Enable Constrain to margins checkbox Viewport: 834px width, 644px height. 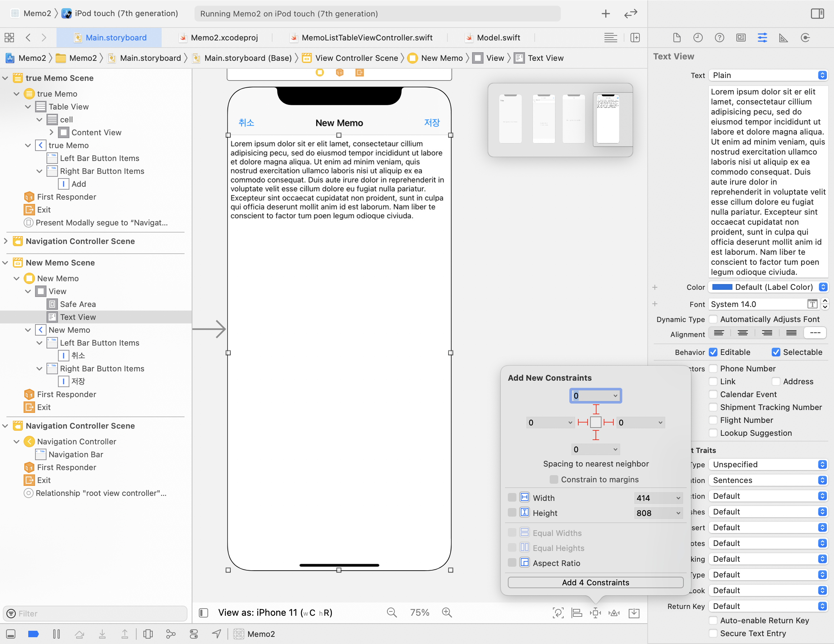[554, 479]
